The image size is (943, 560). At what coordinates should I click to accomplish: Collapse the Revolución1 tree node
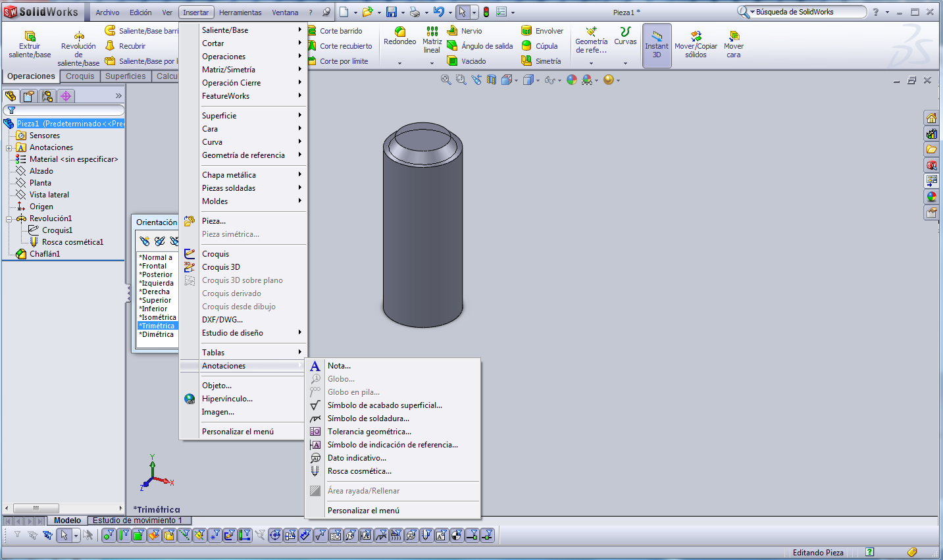coord(9,219)
